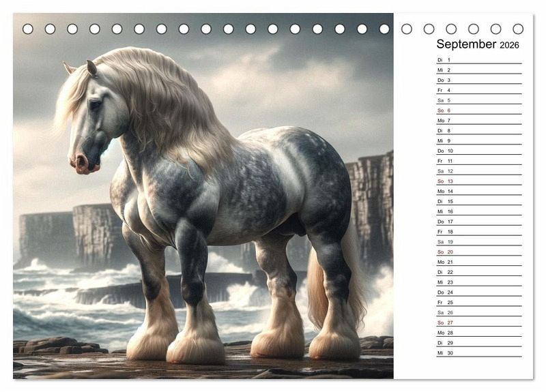
Task: Select the Di 29 date row
Action: click(x=478, y=342)
